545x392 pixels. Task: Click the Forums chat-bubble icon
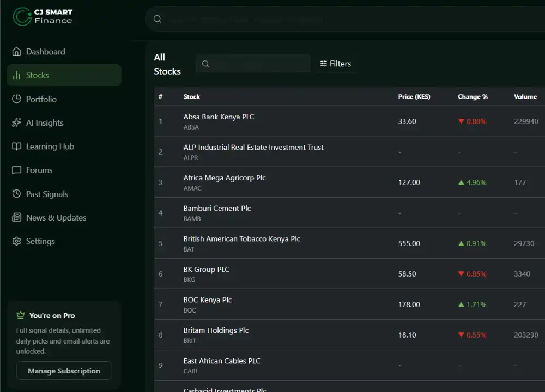click(16, 170)
